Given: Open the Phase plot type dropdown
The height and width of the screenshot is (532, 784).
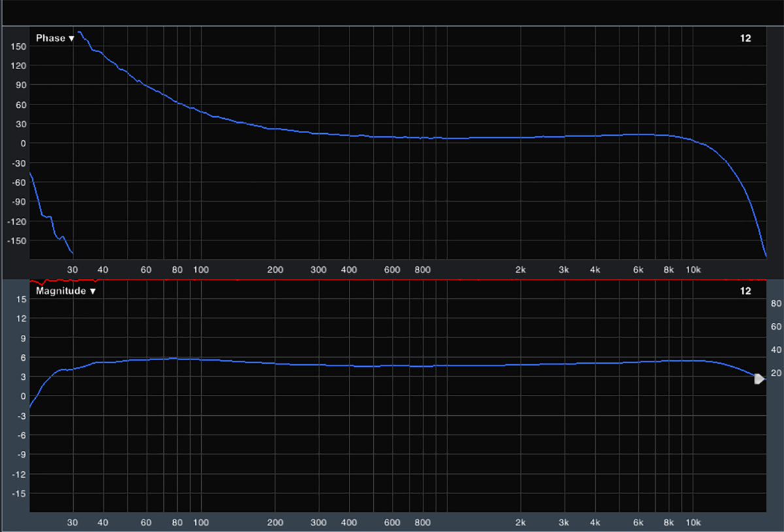Looking at the screenshot, I should click(55, 39).
